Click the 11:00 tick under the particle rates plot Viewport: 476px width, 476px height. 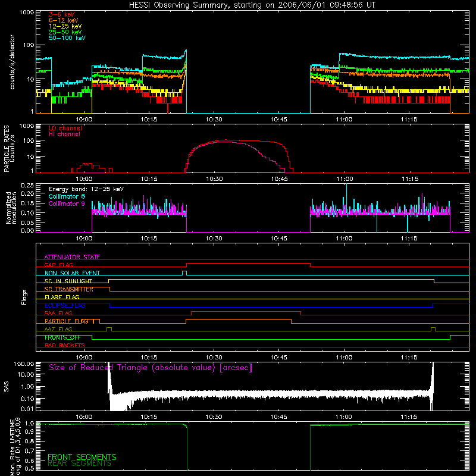point(344,179)
